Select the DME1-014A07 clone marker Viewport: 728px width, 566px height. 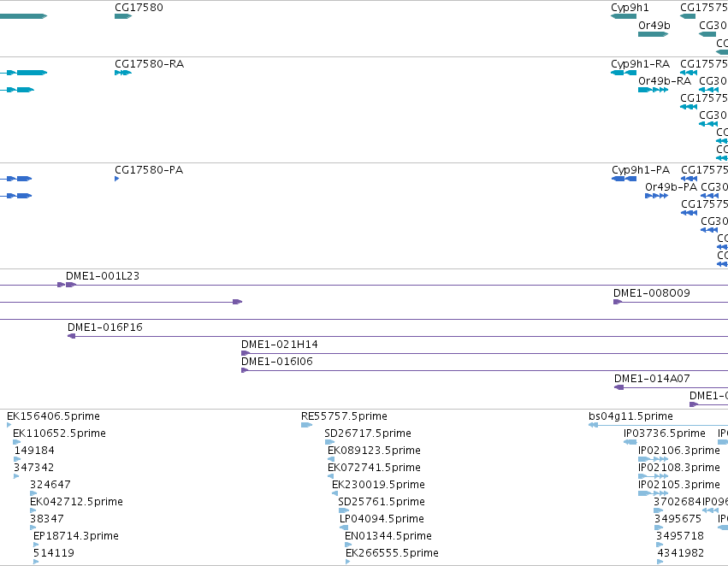619,387
